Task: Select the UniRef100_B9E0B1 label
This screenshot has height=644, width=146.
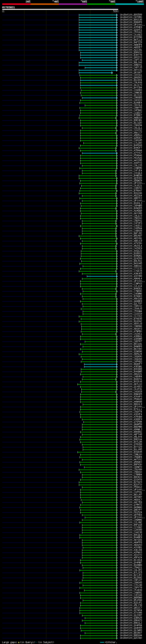Action: (131, 120)
